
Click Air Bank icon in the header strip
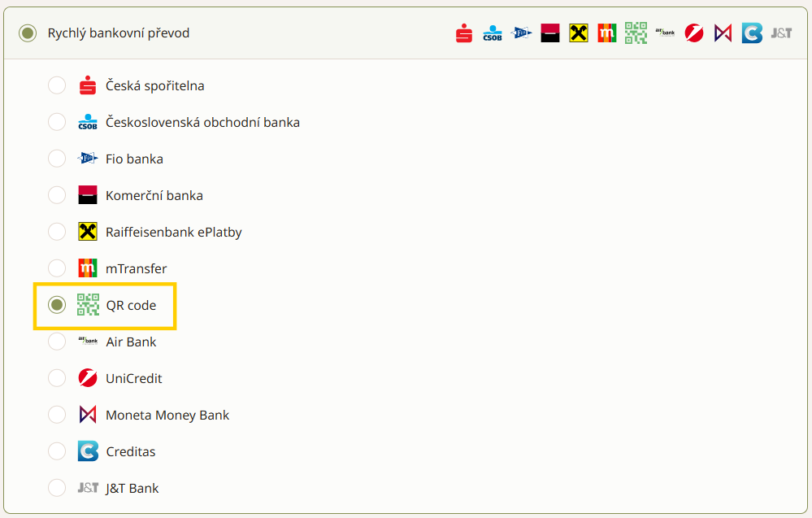click(665, 32)
